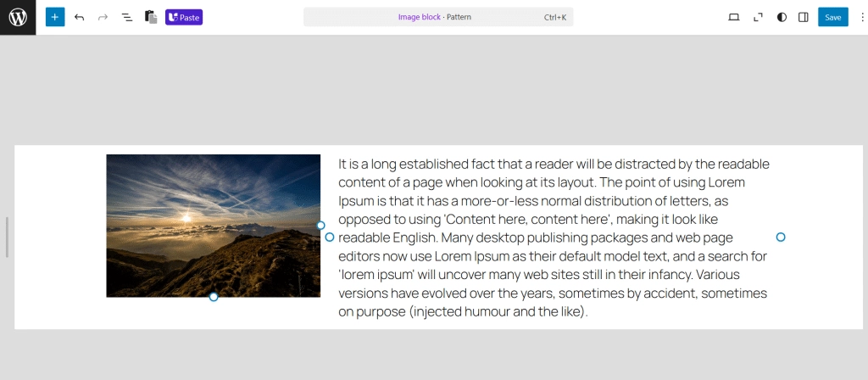Toggle the Styles half-circle icon
This screenshot has height=380, width=868.
coord(782,17)
